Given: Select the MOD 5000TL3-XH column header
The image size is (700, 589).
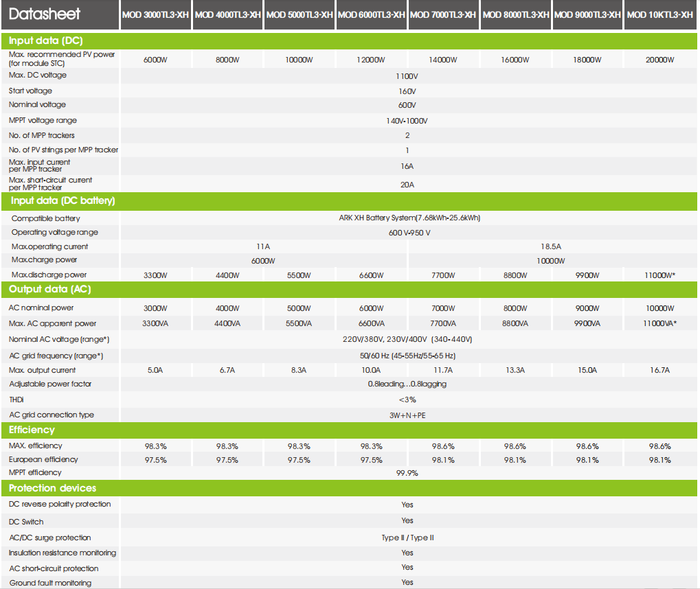Looking at the screenshot, I should coord(300,14).
